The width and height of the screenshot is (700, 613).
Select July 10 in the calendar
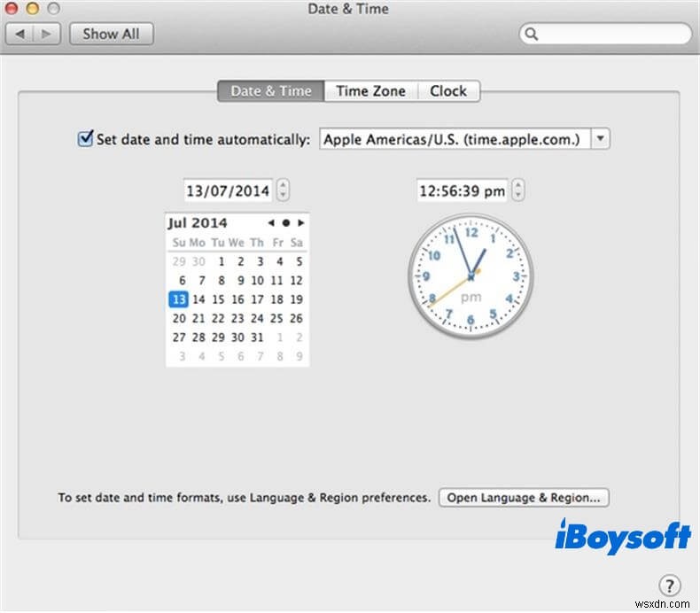click(x=257, y=281)
